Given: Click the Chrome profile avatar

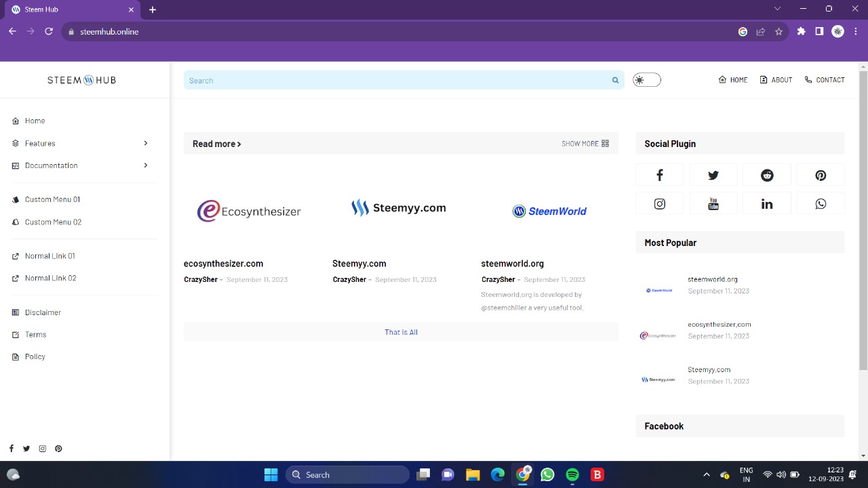Looking at the screenshot, I should [x=837, y=31].
